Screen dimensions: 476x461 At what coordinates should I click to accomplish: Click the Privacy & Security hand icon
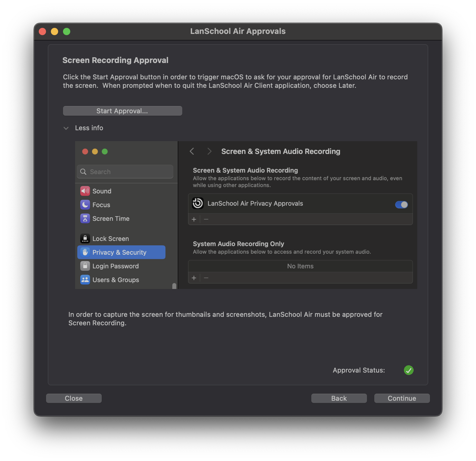pos(85,252)
